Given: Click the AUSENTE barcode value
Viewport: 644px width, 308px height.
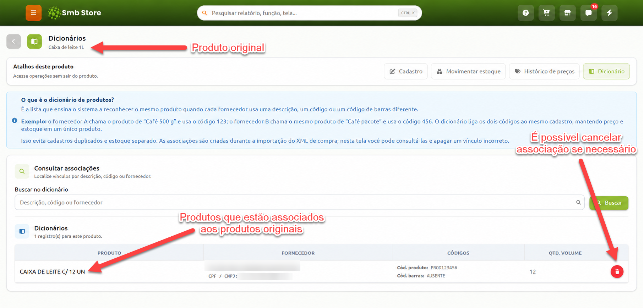Looking at the screenshot, I should 436,276.
